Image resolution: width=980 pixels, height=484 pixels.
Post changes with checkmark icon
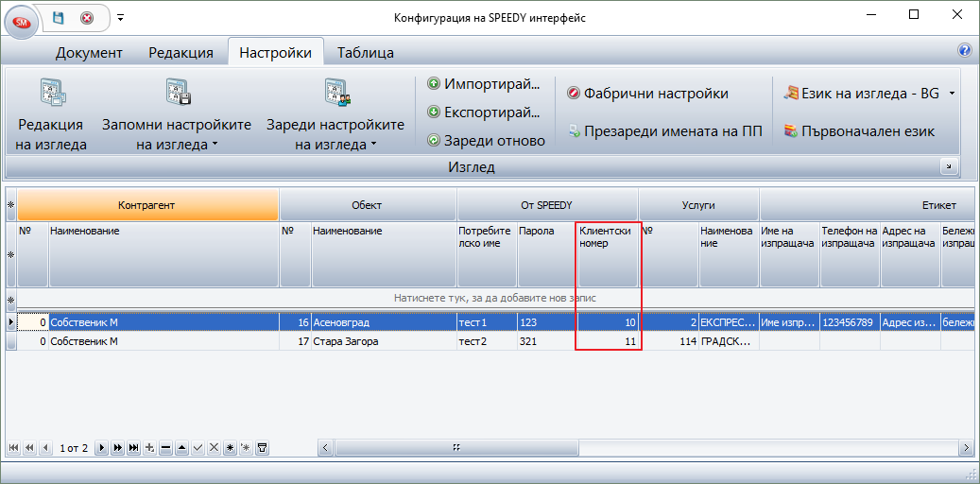(x=198, y=448)
